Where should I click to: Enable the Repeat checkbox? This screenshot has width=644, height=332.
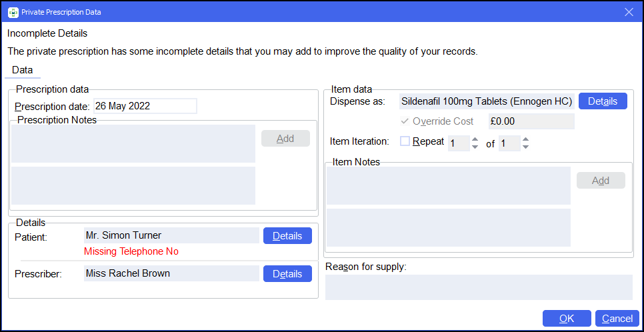coord(405,141)
